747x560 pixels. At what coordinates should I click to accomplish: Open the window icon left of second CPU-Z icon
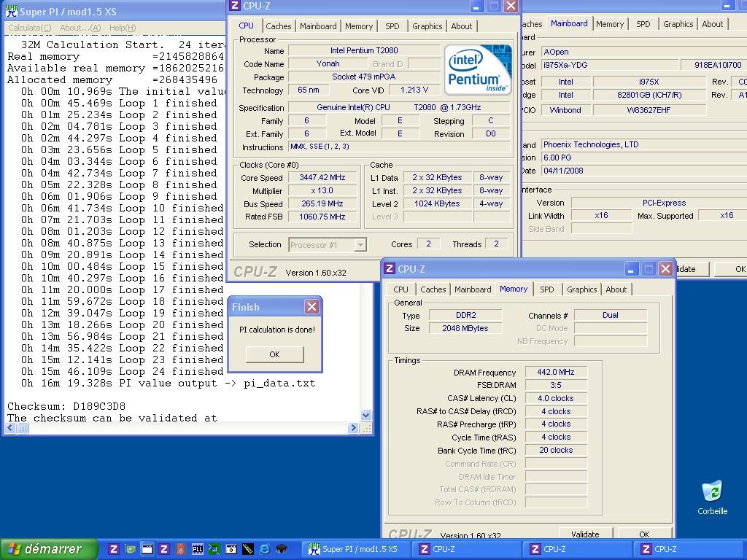(x=147, y=549)
